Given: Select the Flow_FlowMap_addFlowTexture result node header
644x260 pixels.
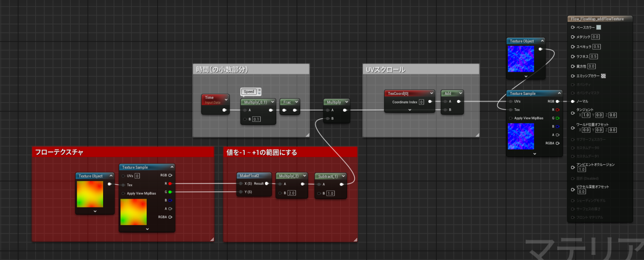Looking at the screenshot, I should tap(598, 19).
